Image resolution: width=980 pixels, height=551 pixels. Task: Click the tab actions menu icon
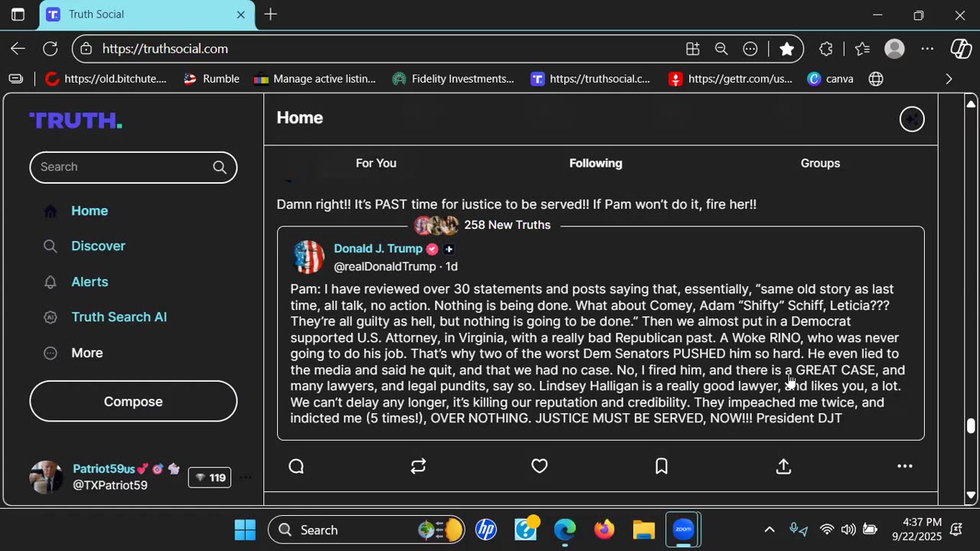pyautogui.click(x=18, y=15)
